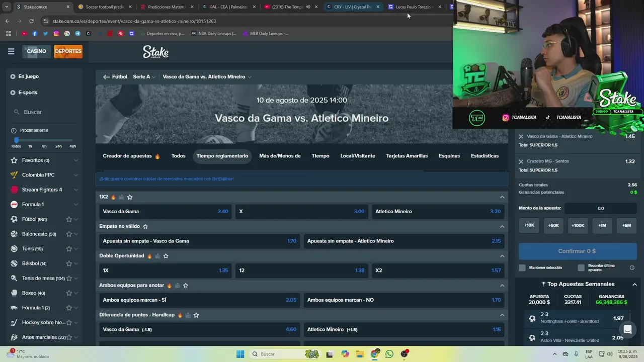The height and width of the screenshot is (362, 644).
Task: Open the Chrome apps grid in bookmarks bar
Action: tap(9, 34)
